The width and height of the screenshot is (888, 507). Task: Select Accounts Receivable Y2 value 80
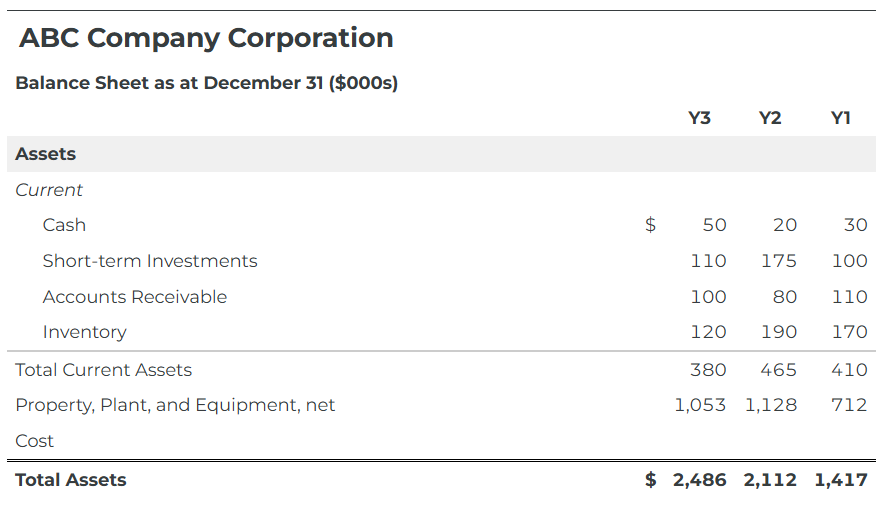pyautogui.click(x=785, y=297)
